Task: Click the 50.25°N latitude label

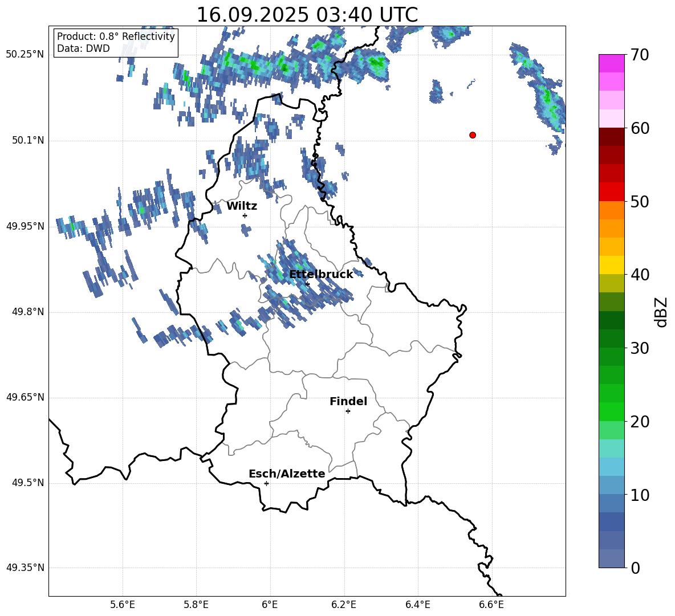Action: 25,55
